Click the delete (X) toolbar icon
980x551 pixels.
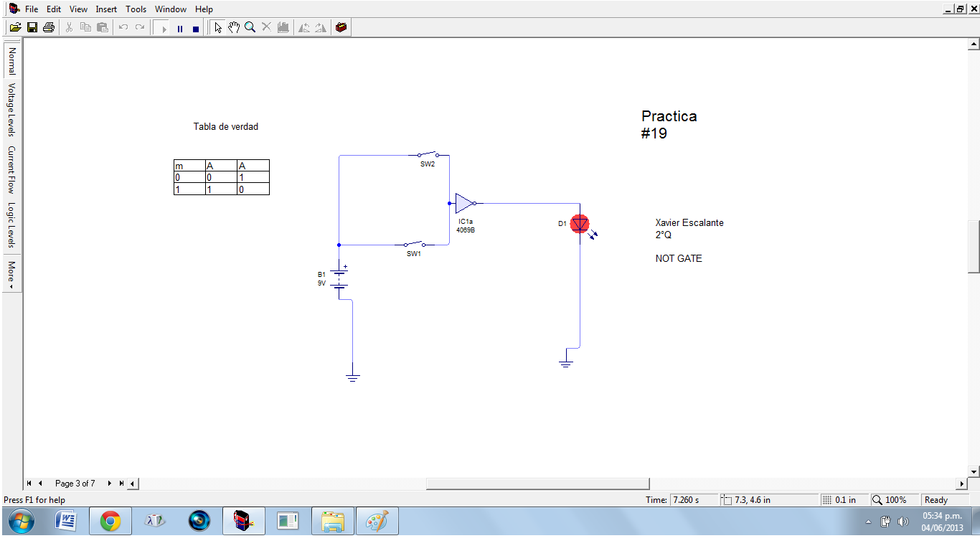(265, 27)
